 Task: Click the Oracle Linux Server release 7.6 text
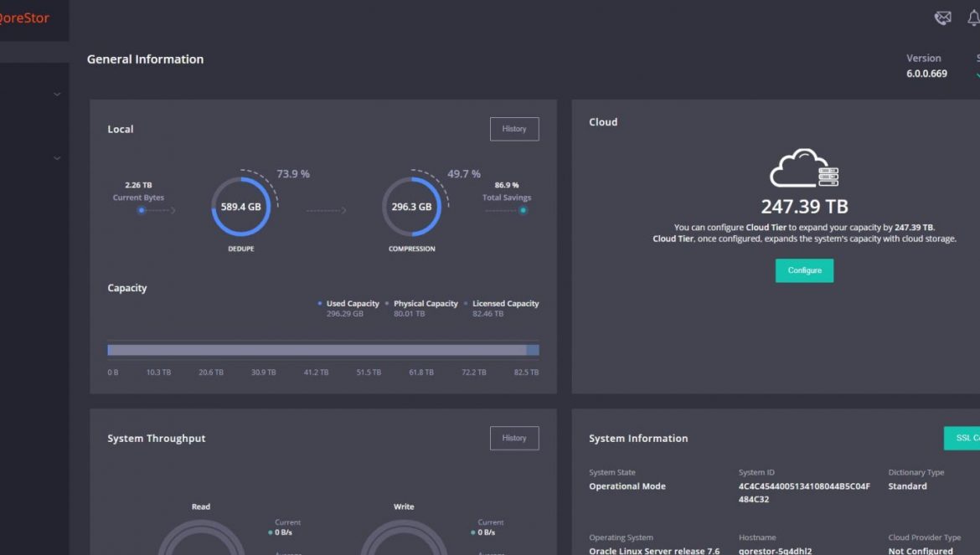[x=654, y=551]
